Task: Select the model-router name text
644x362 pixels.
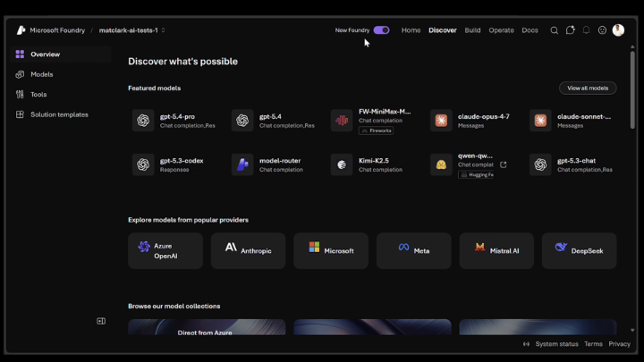Action: click(280, 161)
